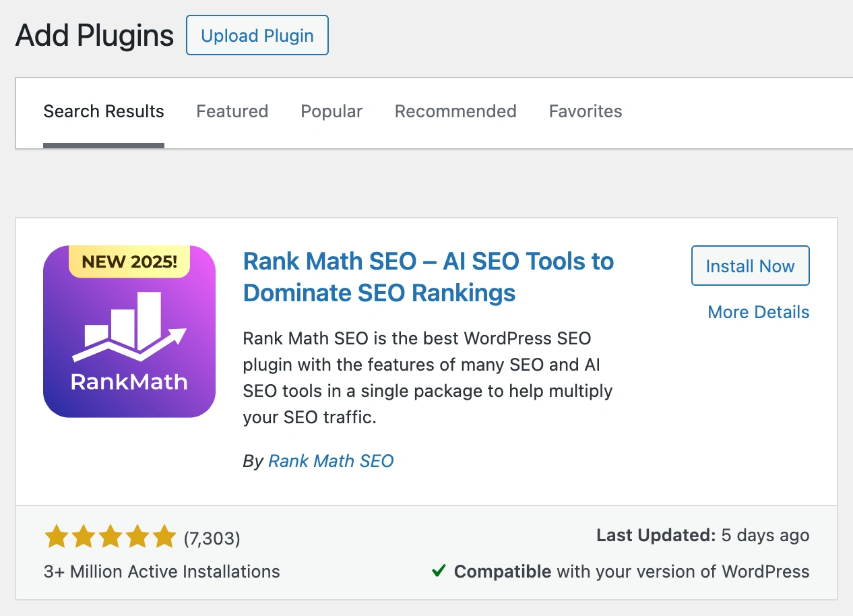Open the Rank Math SEO plugin title link
853x616 pixels.
[428, 277]
